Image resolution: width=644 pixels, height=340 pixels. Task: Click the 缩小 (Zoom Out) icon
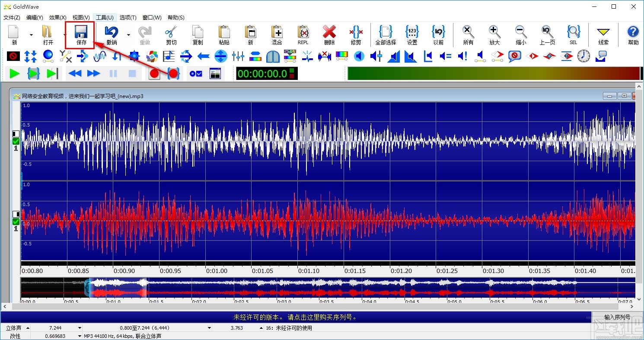pyautogui.click(x=521, y=32)
